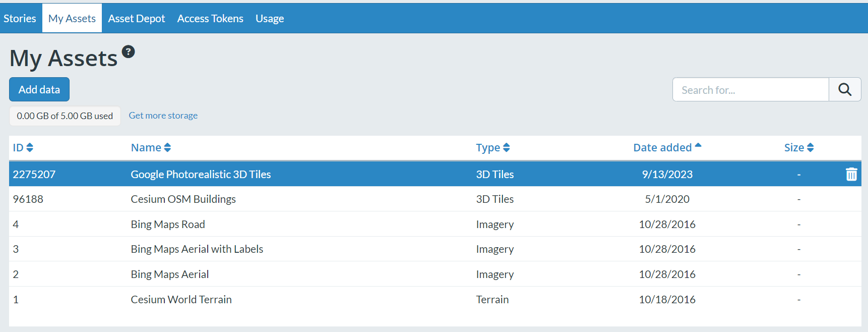Screen dimensions: 868x332
Task: Sort assets by Size column
Action: pos(798,147)
